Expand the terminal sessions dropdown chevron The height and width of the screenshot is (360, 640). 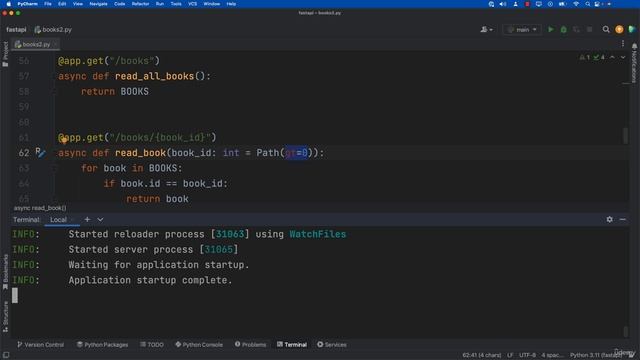pyautogui.click(x=100, y=220)
